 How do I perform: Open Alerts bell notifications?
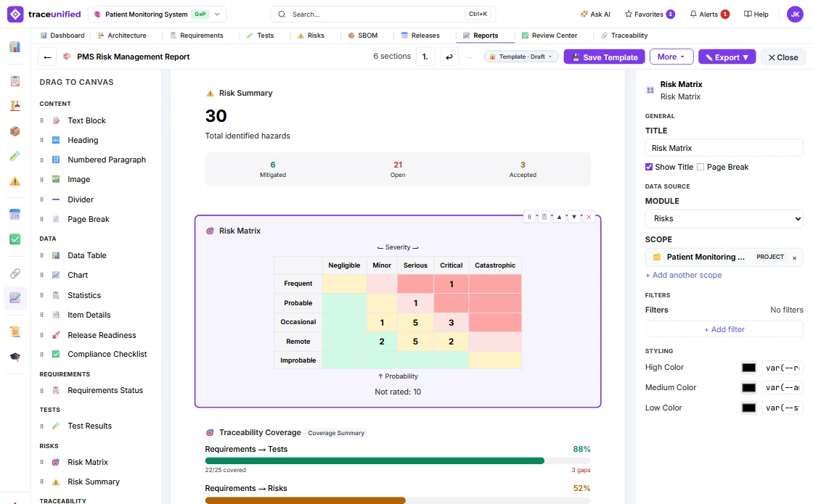click(709, 14)
